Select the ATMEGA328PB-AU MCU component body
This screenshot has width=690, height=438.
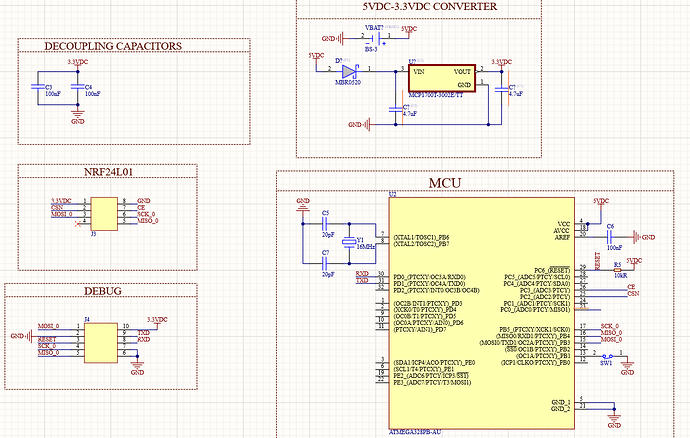[481, 313]
